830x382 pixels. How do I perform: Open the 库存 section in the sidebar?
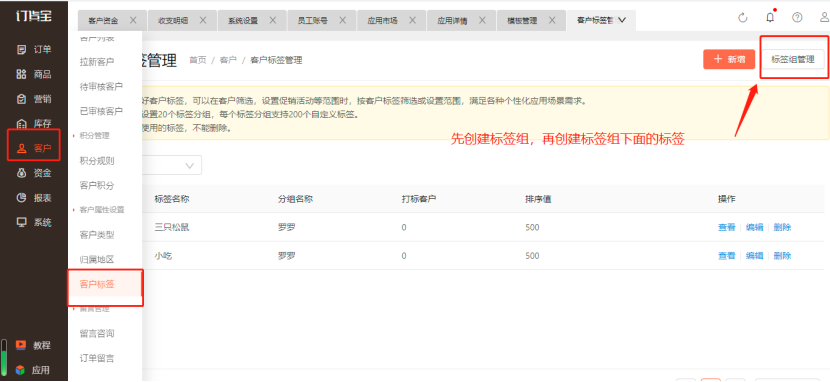click(34, 123)
